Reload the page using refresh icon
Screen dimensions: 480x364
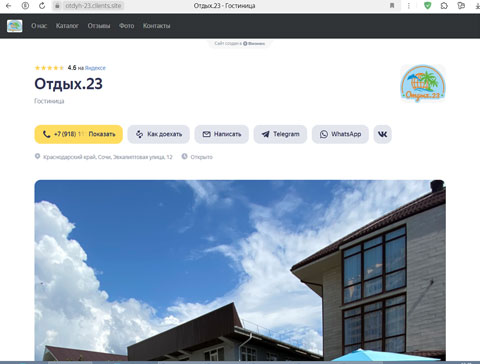coord(42,6)
